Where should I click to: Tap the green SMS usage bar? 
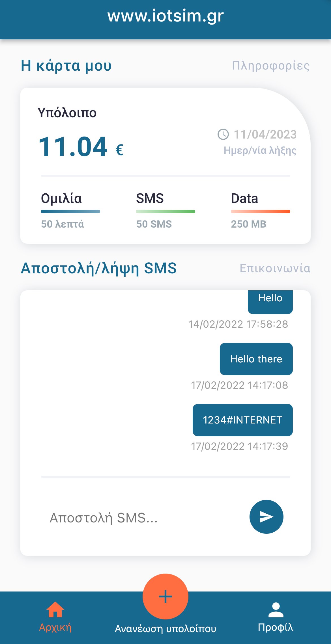165,211
